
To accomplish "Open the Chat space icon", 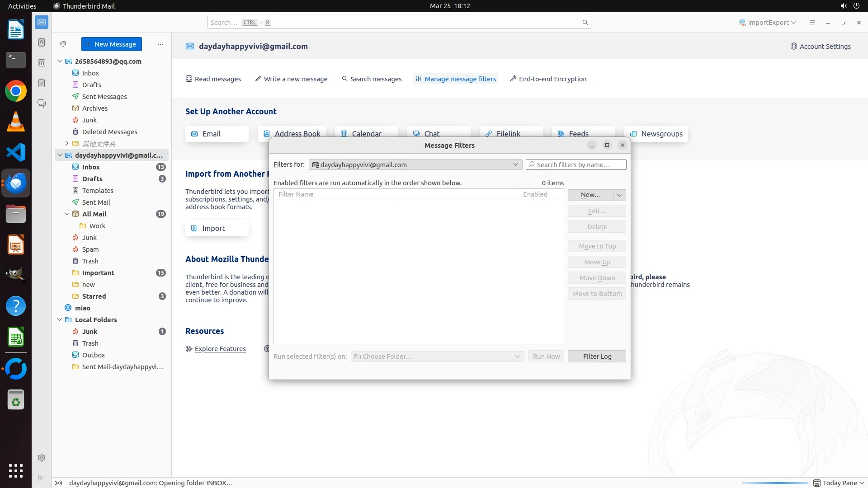I will tap(42, 103).
